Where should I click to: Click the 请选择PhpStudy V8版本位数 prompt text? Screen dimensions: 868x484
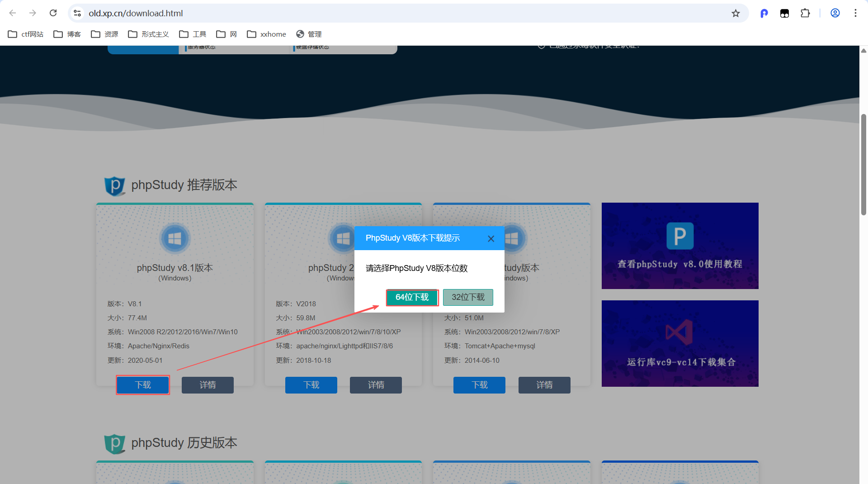click(x=416, y=268)
